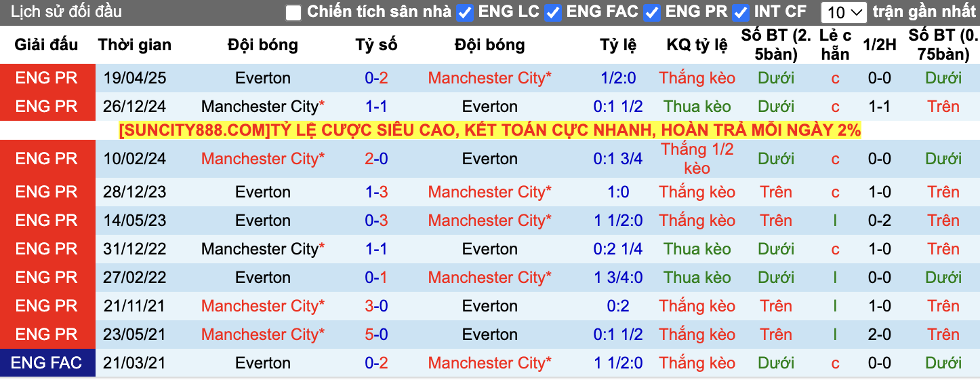Viewport: 980px width, 380px height.
Task: Open the 0-2 score for 19/04/25
Action: pyautogui.click(x=376, y=78)
